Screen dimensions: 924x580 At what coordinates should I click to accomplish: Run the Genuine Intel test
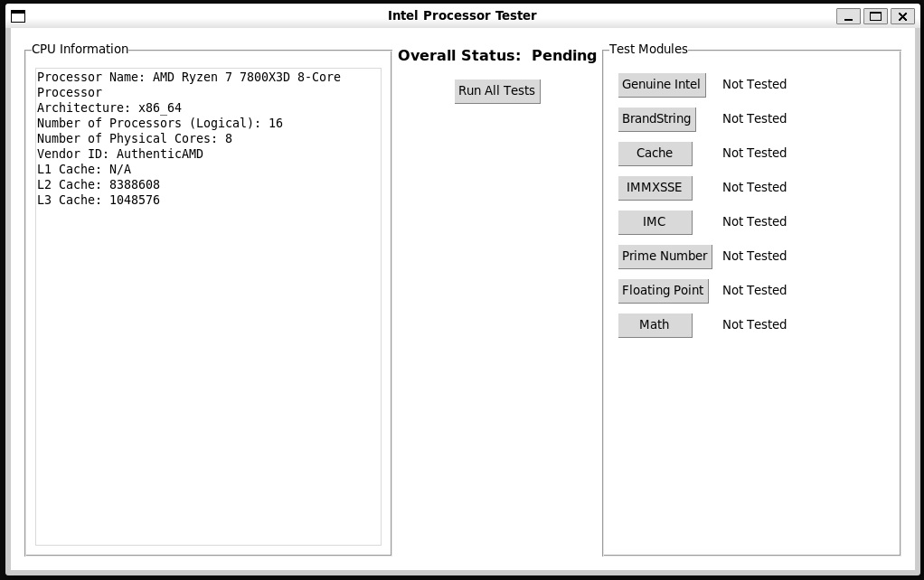[x=662, y=85]
